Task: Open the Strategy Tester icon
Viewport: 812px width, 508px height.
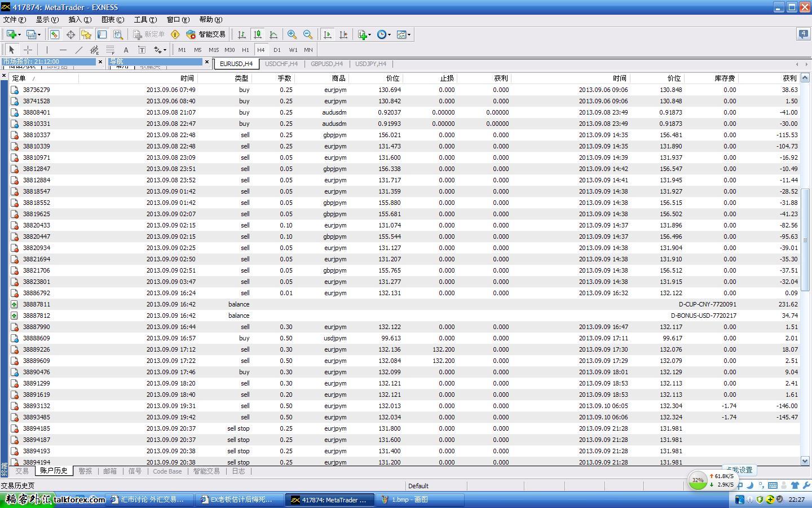Action: [x=118, y=34]
